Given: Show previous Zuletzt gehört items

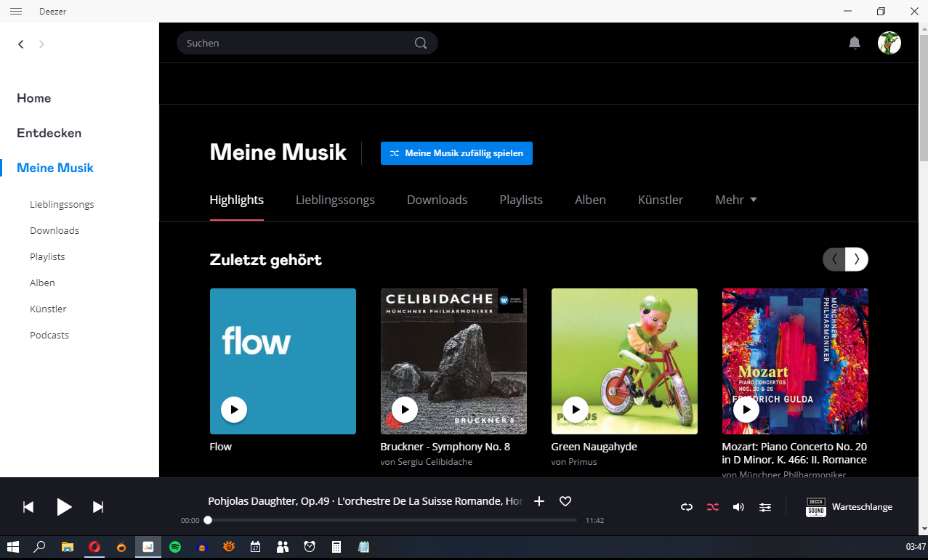Looking at the screenshot, I should 834,259.
